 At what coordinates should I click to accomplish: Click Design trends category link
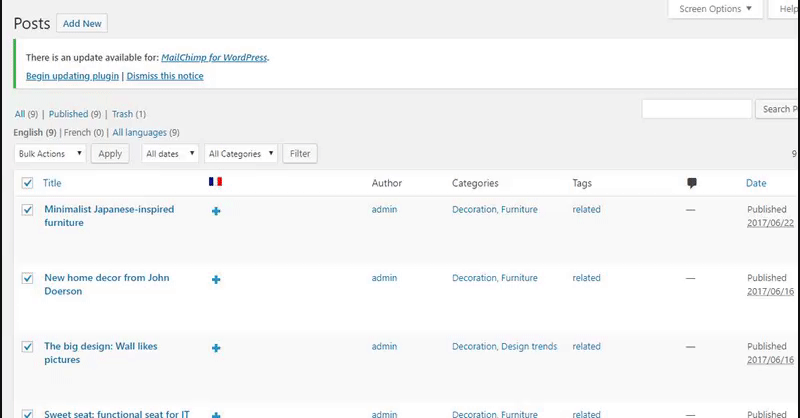click(x=529, y=346)
